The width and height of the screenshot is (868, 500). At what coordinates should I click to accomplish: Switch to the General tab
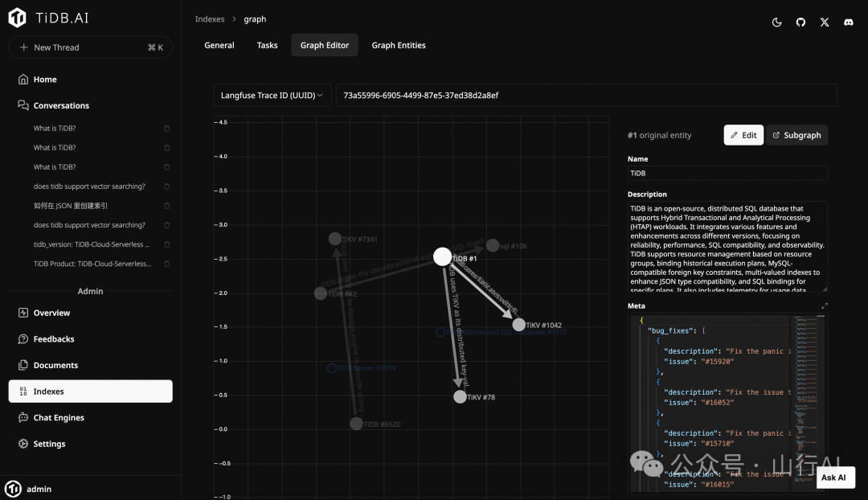click(219, 45)
